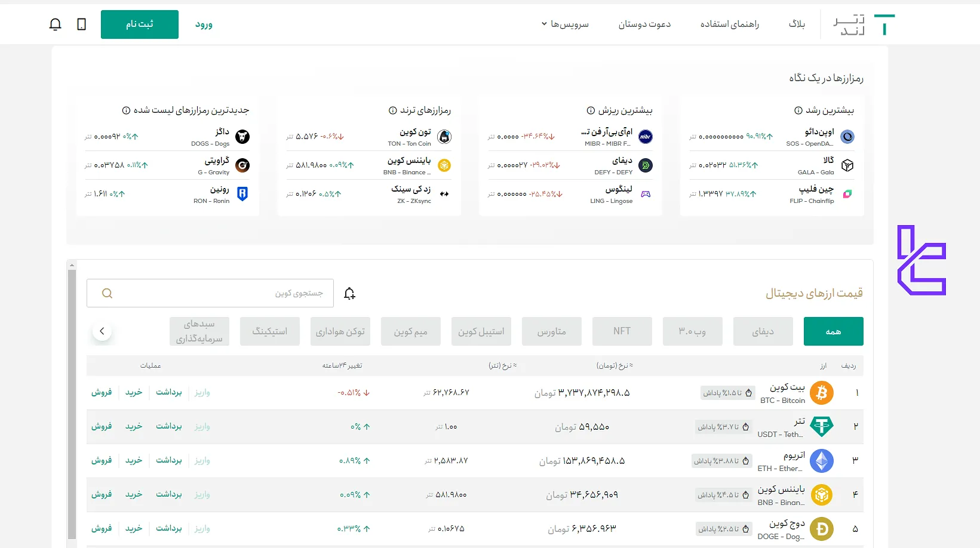The width and height of the screenshot is (980, 548).
Task: Open the سرویس‌ها dropdown menu
Action: point(564,24)
